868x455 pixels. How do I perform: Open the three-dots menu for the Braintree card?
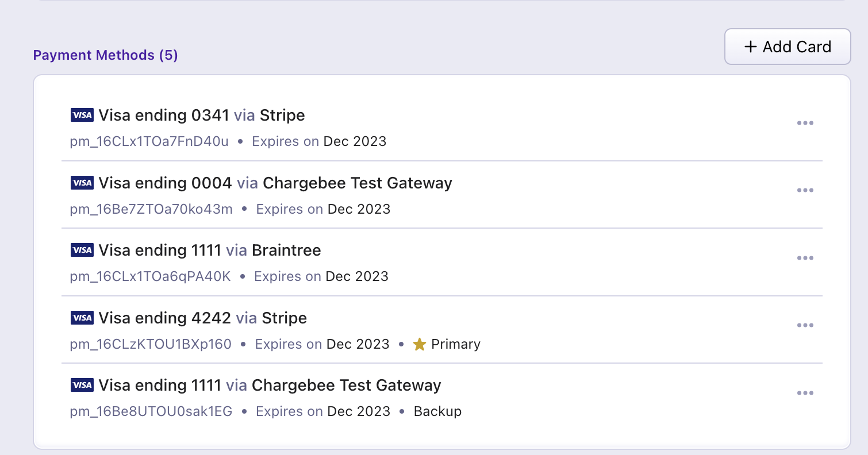tap(805, 258)
